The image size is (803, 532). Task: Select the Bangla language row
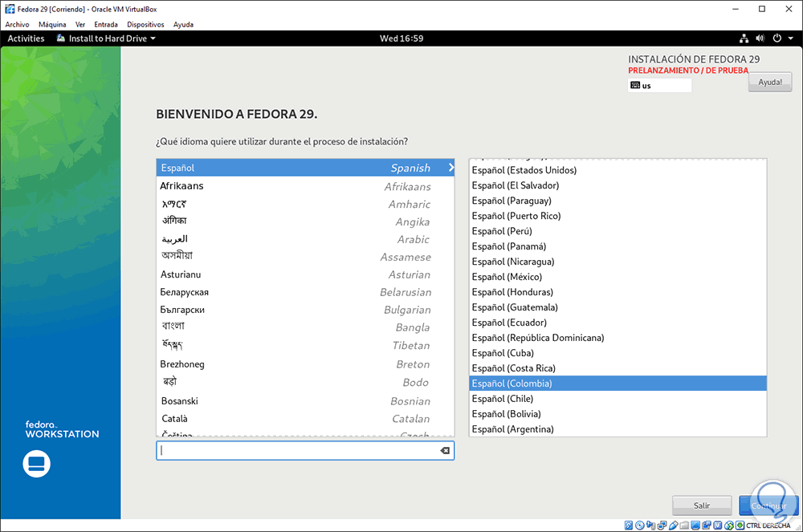[305, 327]
